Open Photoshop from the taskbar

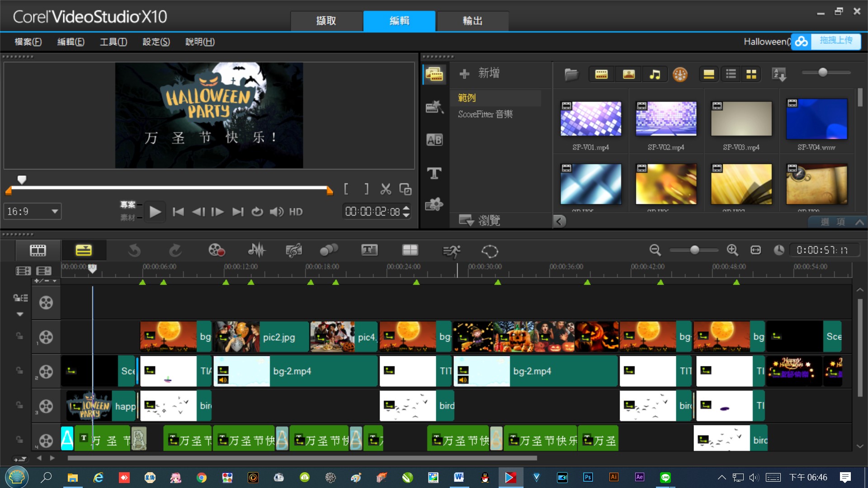point(588,477)
